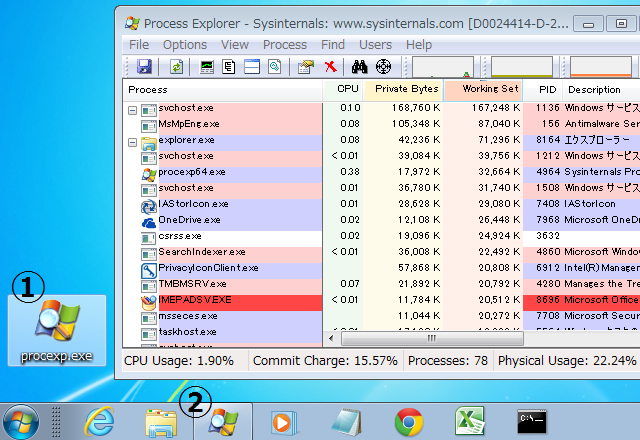Click the red X Kill Process icon
Viewport: 640px width, 440px height.
point(331,67)
